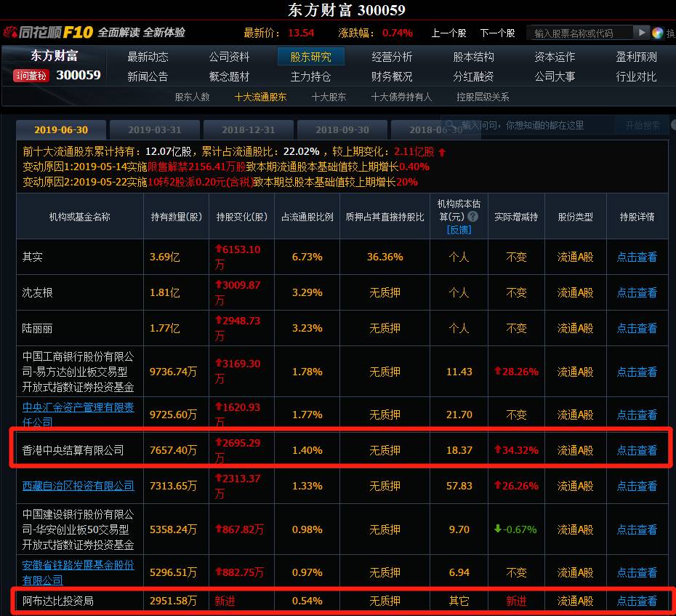Viewport: 676px width, 616px height.
Task: Click 香港中央结算有限公司 name cell
Action: pyautogui.click(x=73, y=450)
